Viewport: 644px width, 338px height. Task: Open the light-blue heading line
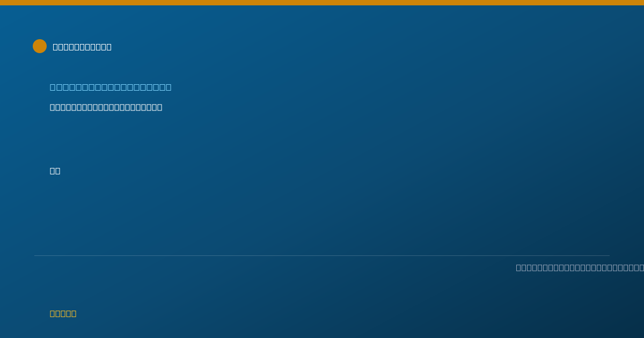click(111, 87)
